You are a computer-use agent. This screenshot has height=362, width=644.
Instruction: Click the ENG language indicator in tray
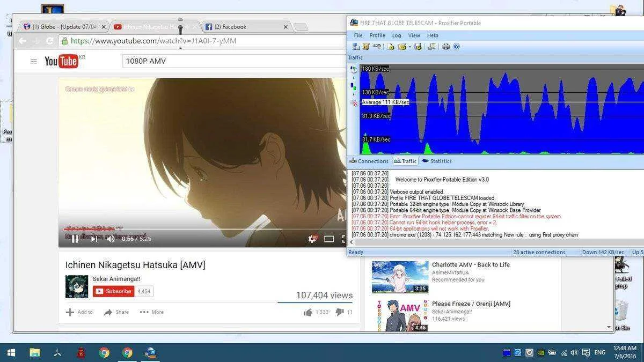pyautogui.click(x=600, y=353)
